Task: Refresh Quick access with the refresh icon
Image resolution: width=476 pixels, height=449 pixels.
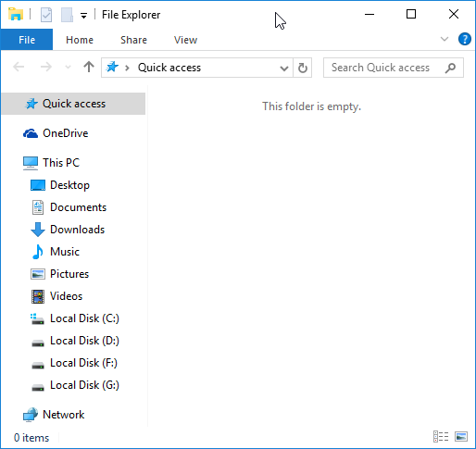Action: click(303, 68)
